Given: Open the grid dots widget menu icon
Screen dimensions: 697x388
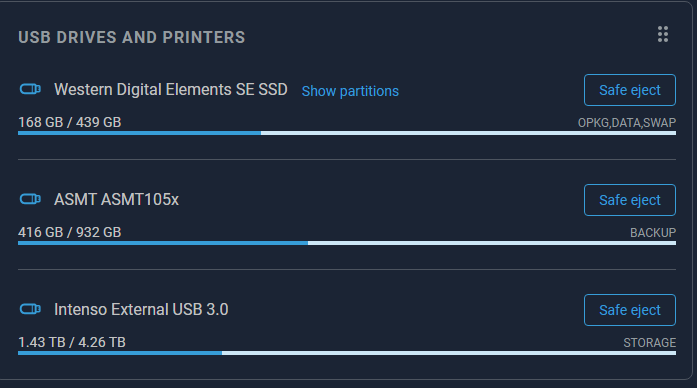Looking at the screenshot, I should (x=663, y=34).
